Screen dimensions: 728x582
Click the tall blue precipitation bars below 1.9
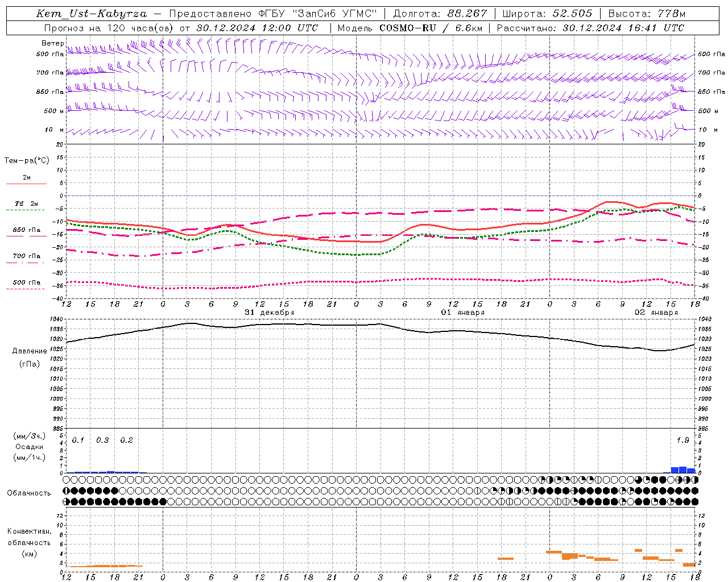(682, 470)
